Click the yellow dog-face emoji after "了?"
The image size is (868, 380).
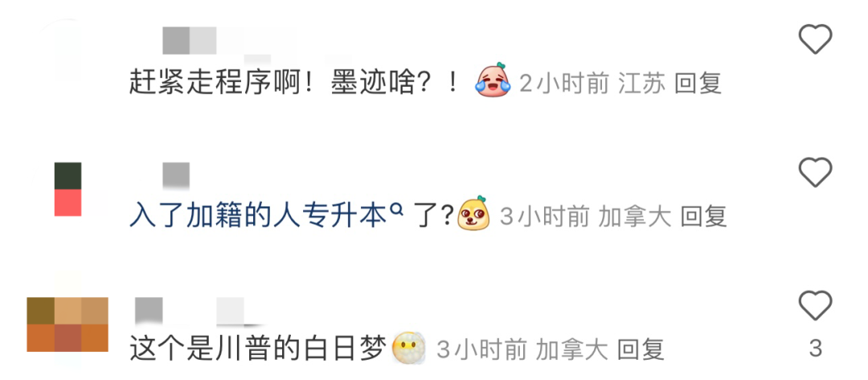[474, 214]
